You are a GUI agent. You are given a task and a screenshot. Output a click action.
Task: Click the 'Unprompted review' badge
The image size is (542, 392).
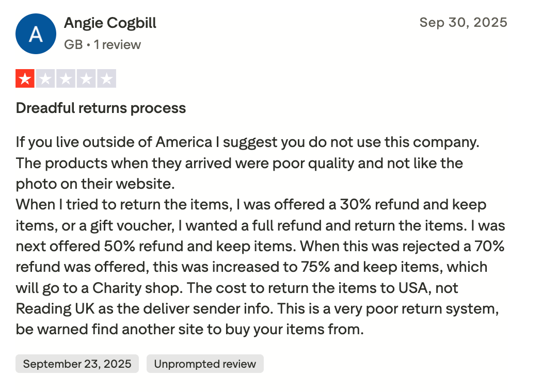click(205, 364)
